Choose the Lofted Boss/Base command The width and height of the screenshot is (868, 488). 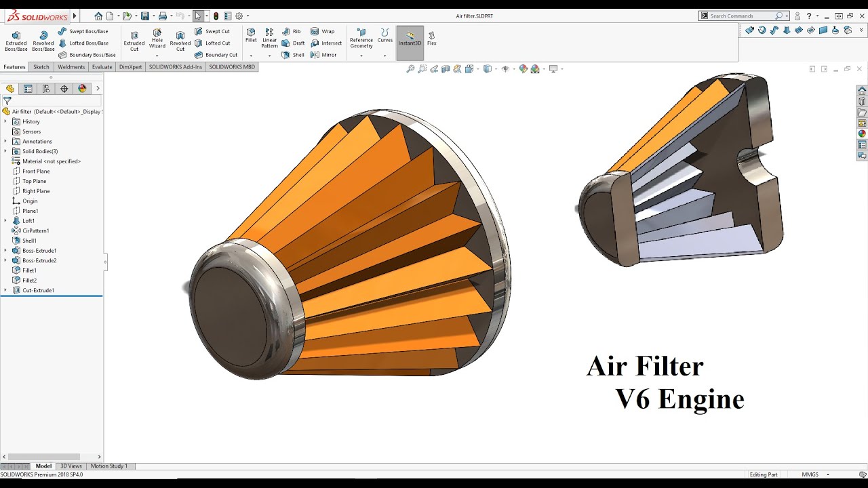coord(83,43)
